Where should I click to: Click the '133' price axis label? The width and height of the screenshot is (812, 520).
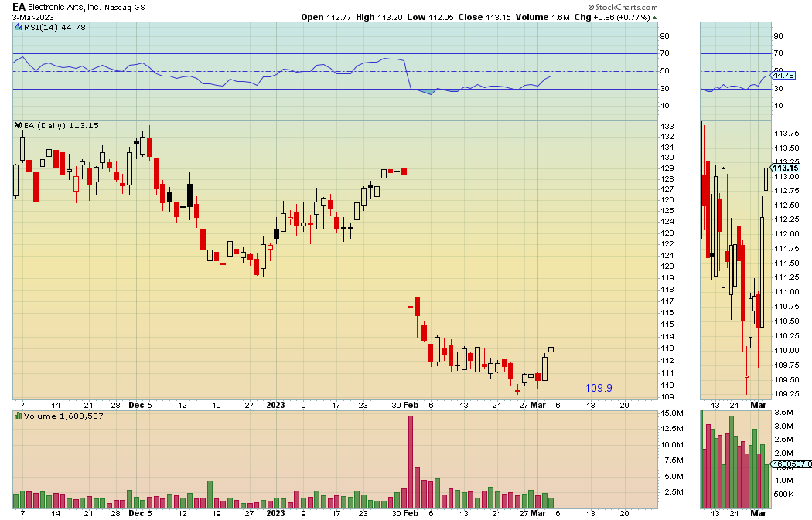(667, 126)
